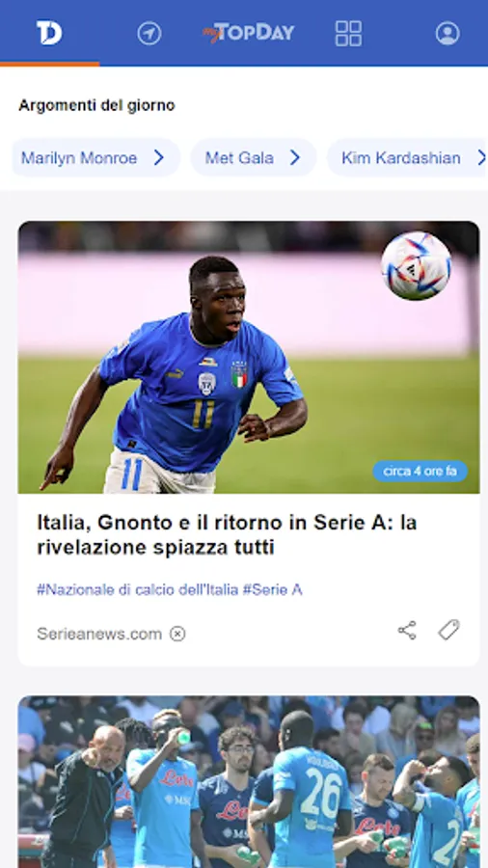Open the Italia, Gnonto article headline

[227, 534]
